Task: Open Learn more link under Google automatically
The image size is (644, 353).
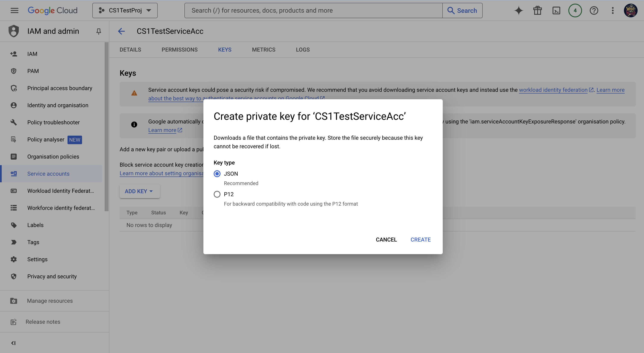Action: [165, 130]
